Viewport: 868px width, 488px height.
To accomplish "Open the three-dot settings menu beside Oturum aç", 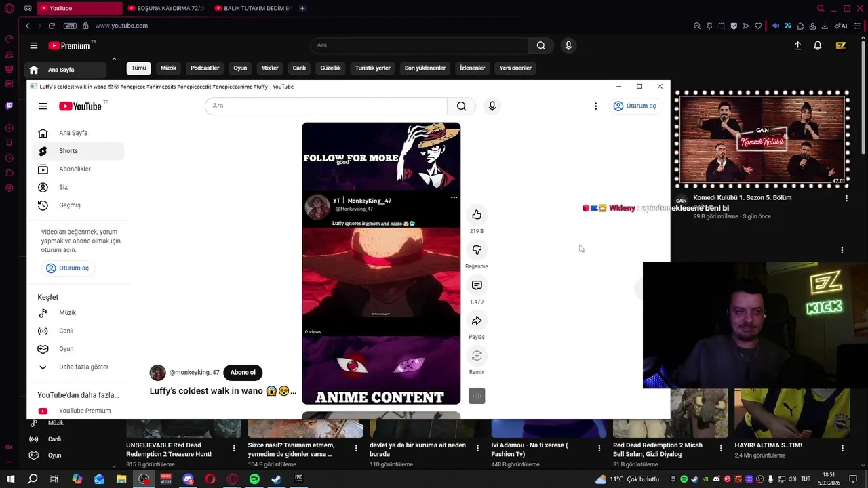I will pyautogui.click(x=595, y=106).
